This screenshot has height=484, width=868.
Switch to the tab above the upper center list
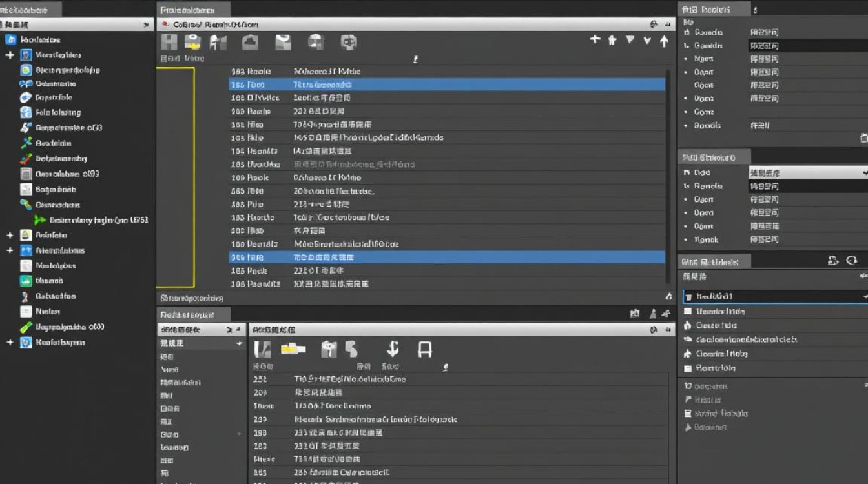pos(194,10)
